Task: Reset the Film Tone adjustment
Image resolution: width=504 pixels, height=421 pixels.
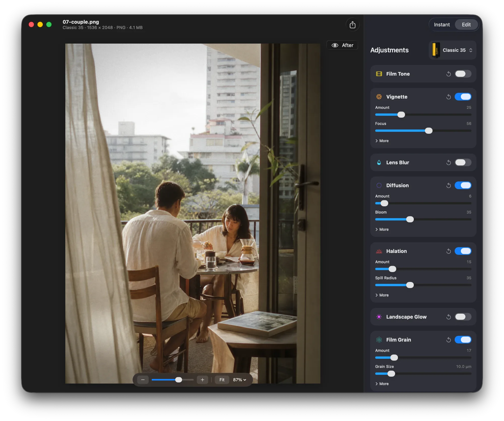Action: coord(449,74)
